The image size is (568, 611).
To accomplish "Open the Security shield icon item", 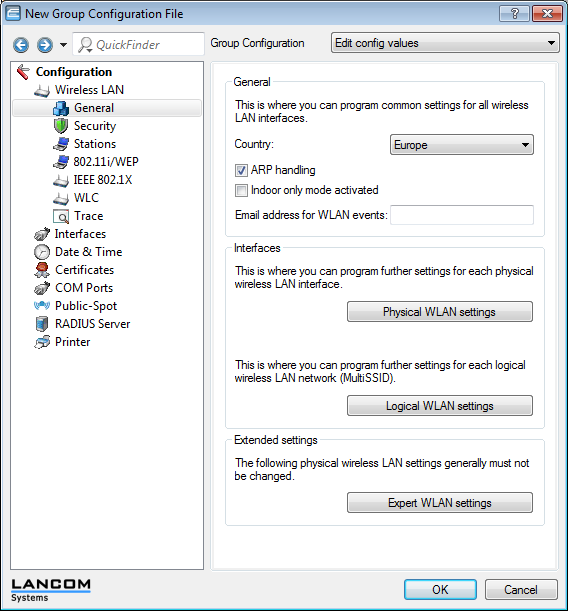I will 61,126.
